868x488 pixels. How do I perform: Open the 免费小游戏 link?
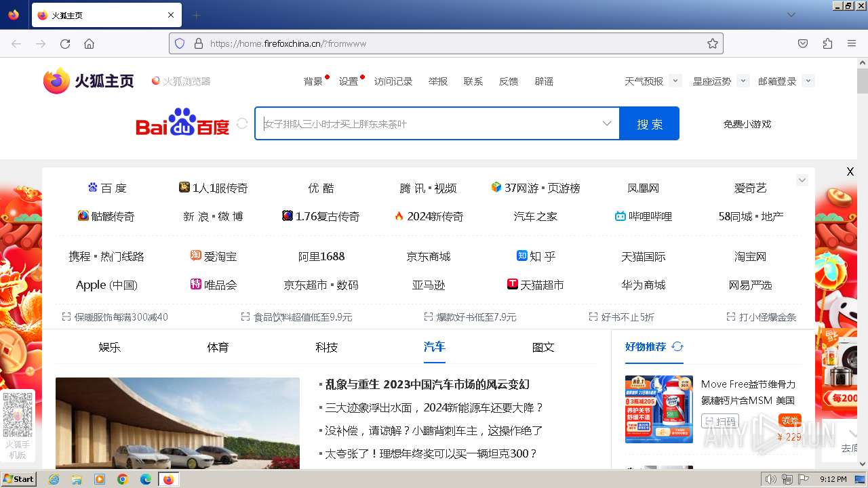(747, 124)
